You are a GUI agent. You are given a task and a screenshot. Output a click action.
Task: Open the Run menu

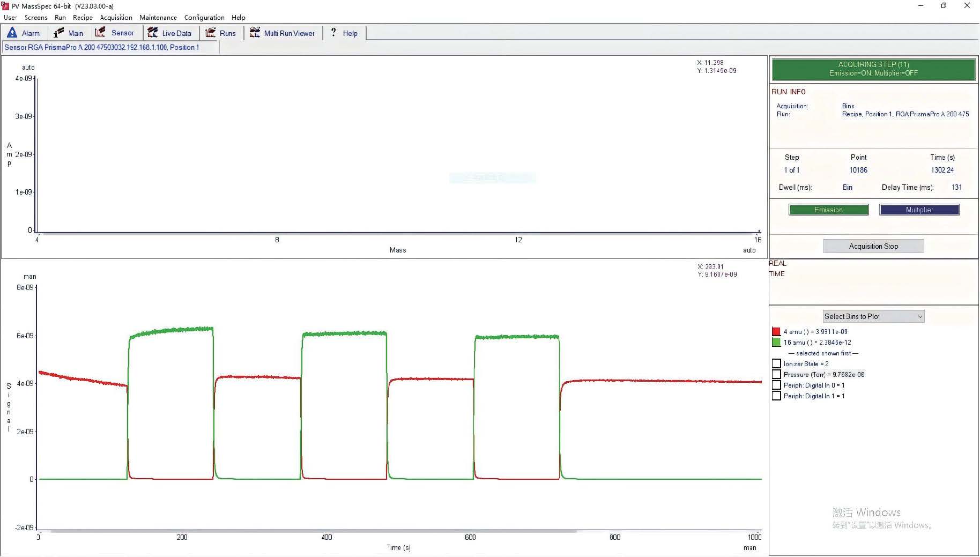60,18
